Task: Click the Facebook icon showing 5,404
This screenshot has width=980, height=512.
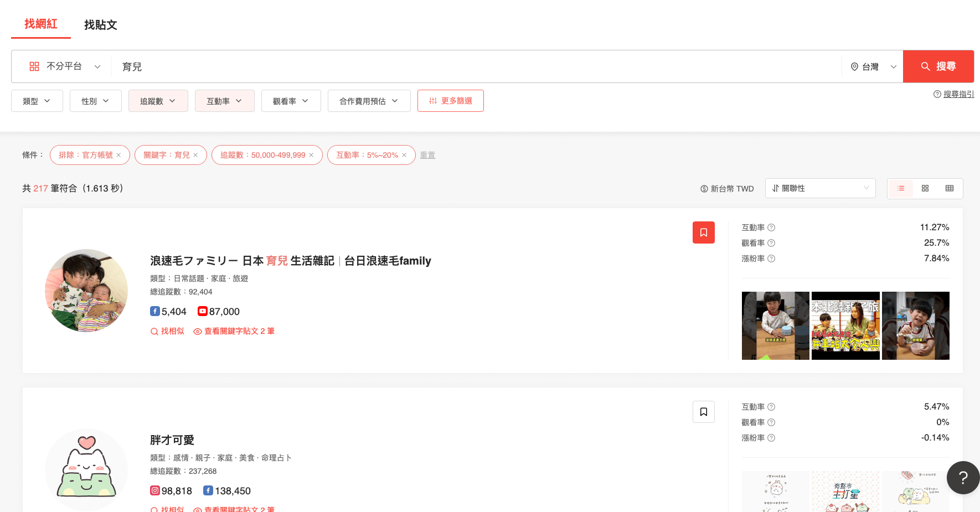Action: 155,311
